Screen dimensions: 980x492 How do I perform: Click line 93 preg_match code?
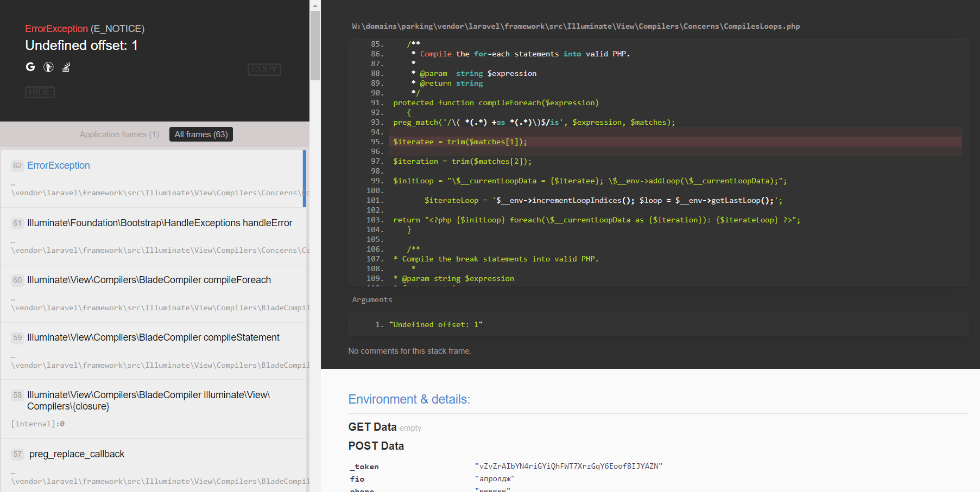coord(534,123)
